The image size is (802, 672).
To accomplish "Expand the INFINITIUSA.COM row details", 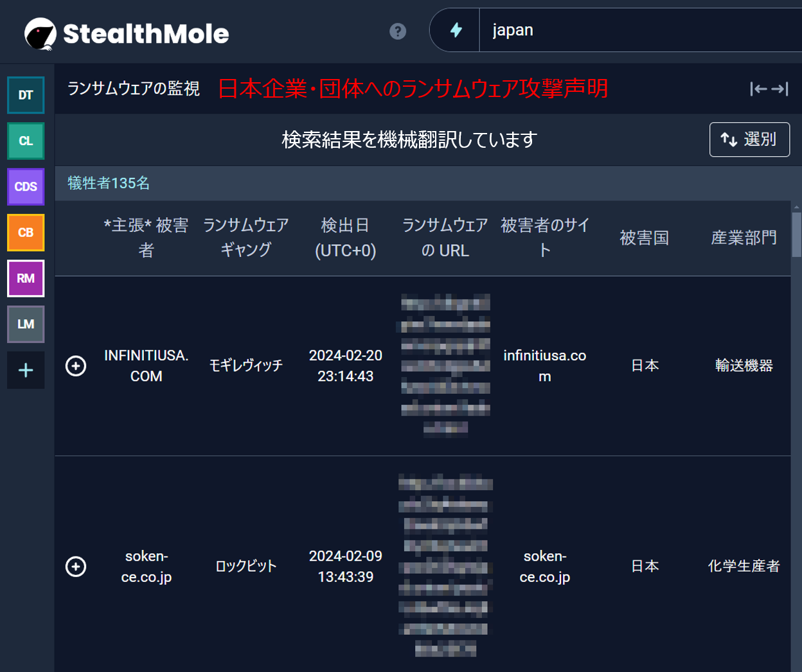I will [76, 366].
